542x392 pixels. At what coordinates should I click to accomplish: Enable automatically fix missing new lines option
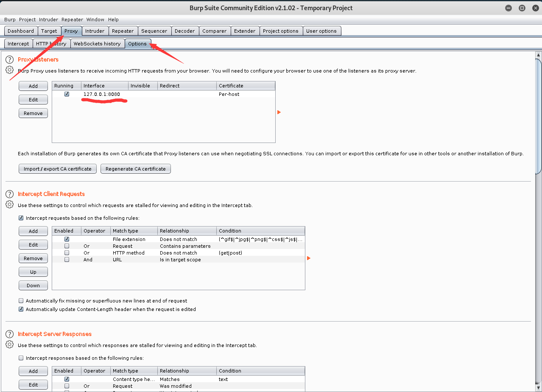[21, 300]
